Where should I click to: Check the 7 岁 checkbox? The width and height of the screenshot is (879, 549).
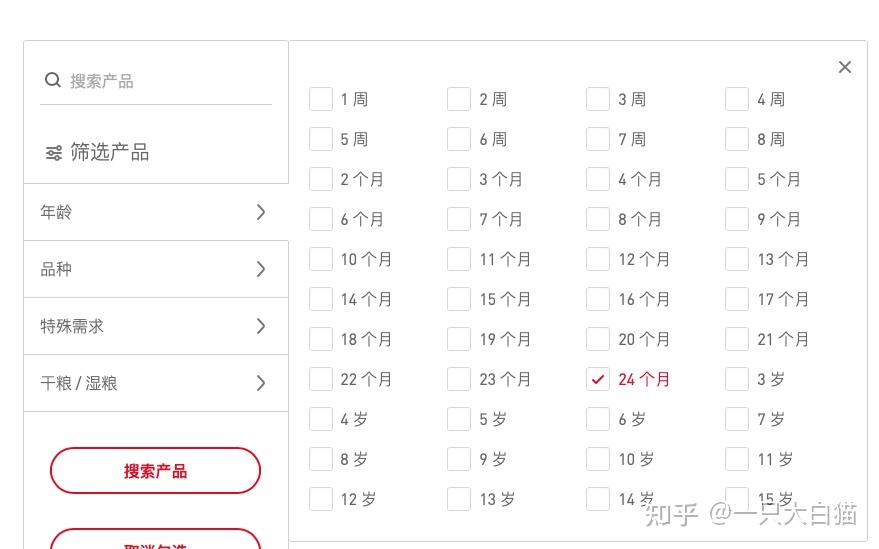point(737,419)
